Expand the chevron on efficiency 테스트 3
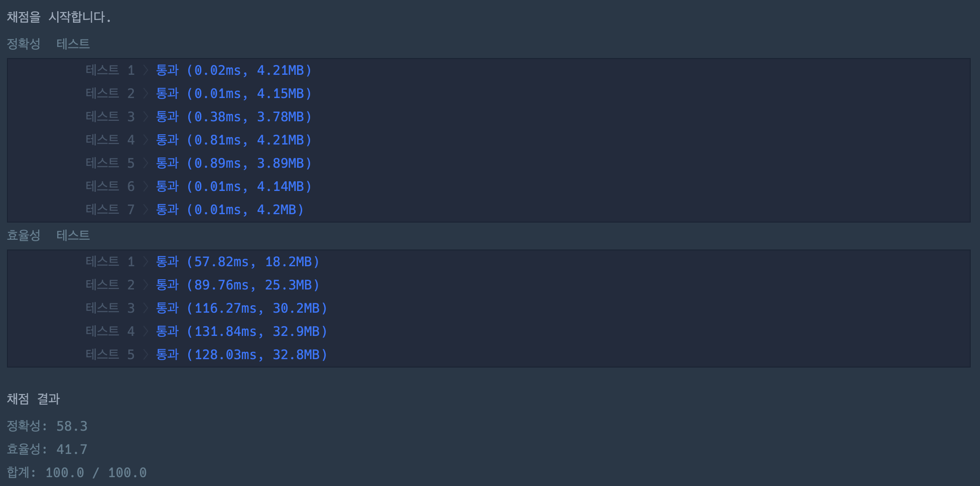The image size is (980, 486). (x=146, y=308)
